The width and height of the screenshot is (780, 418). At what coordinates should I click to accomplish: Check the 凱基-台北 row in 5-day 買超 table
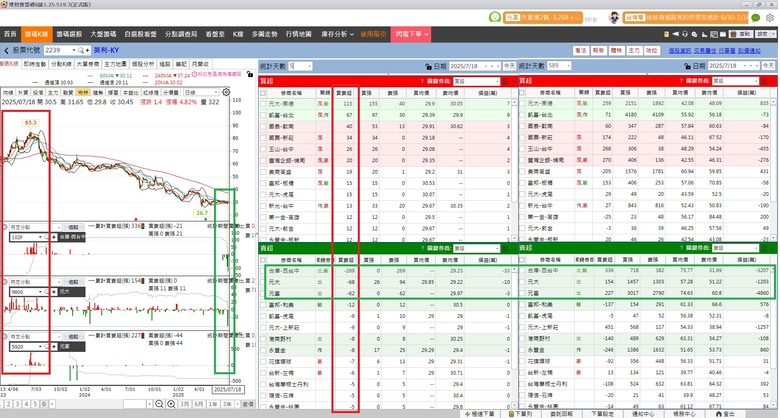point(263,115)
